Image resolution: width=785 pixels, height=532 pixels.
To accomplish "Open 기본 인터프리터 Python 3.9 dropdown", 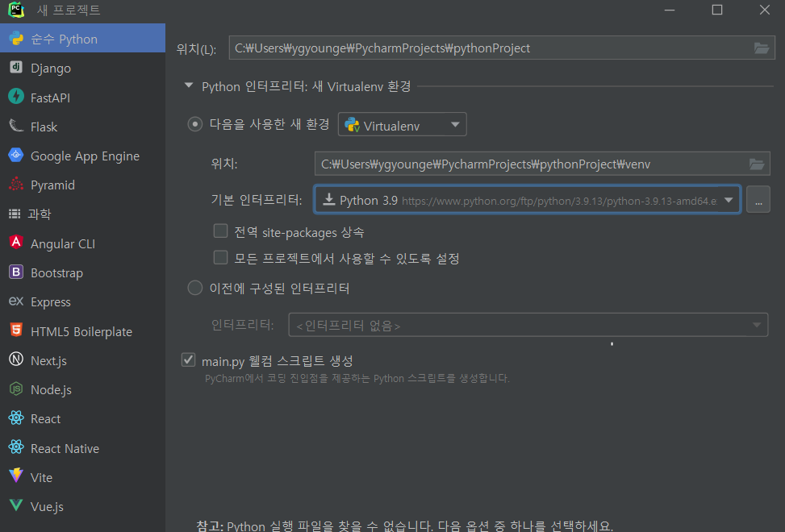I will [x=527, y=200].
